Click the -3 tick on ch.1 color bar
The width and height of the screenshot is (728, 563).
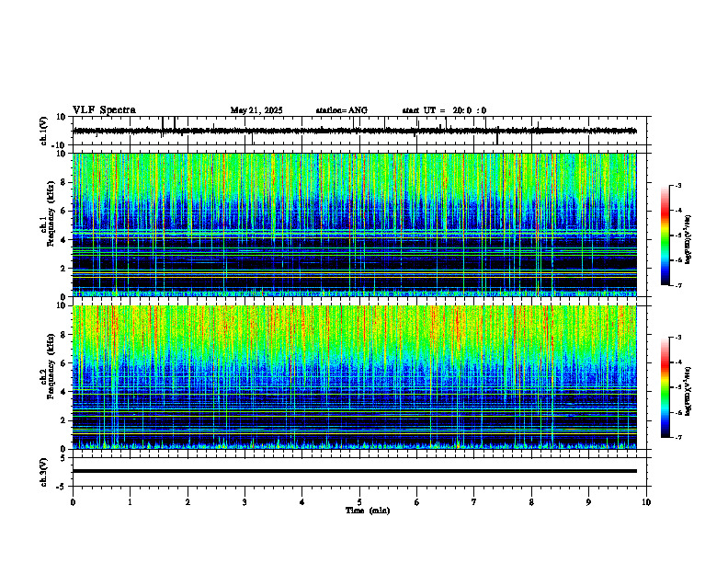(677, 186)
